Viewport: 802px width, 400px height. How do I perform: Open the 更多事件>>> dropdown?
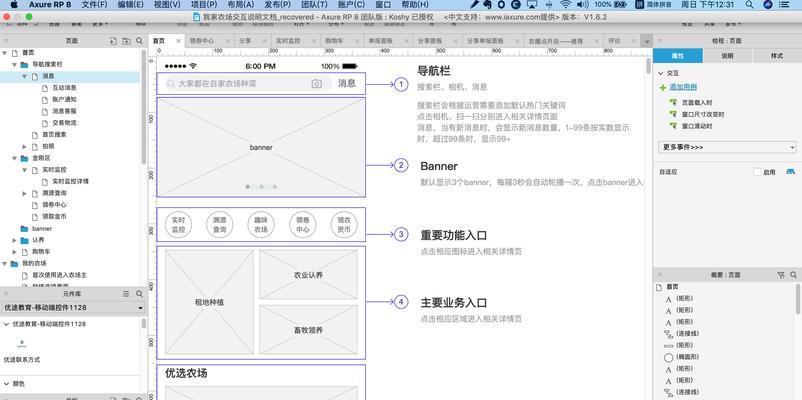pyautogui.click(x=727, y=147)
